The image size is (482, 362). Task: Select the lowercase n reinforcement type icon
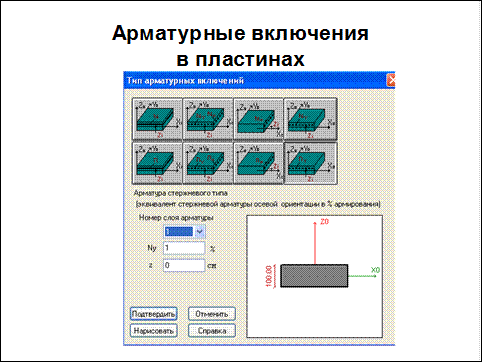(x=157, y=163)
